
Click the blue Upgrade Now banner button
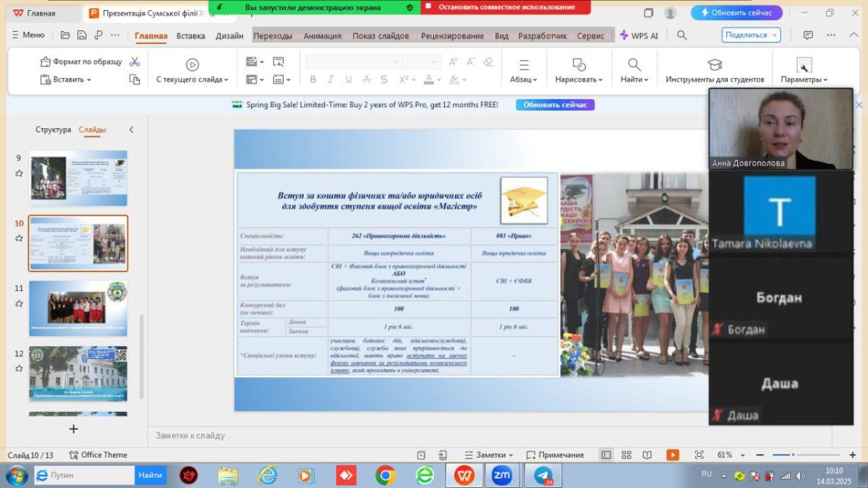[555, 105]
